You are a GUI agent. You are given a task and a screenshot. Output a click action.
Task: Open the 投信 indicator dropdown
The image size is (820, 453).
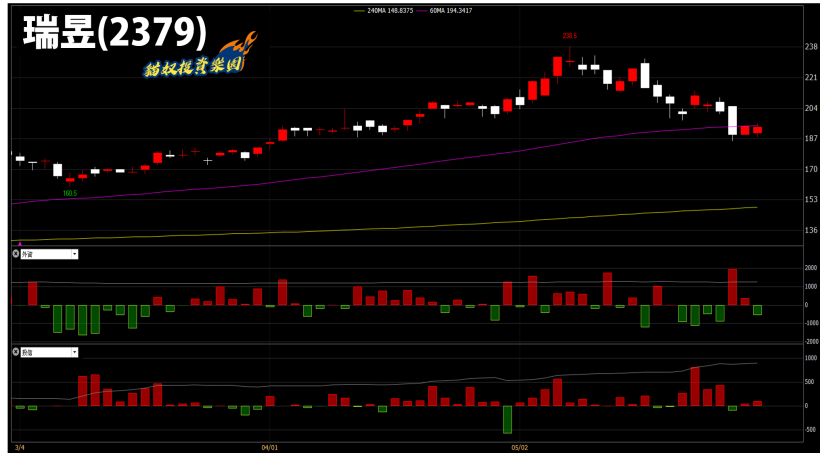point(75,353)
